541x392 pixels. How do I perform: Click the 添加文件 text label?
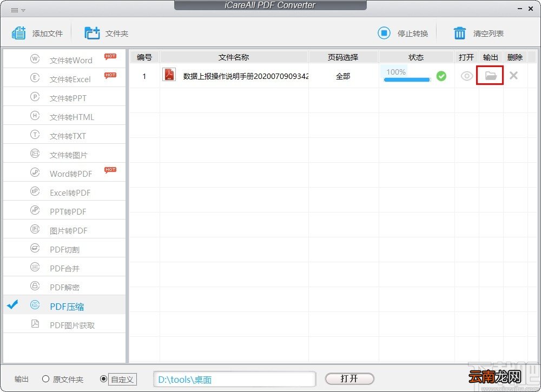pyautogui.click(x=48, y=34)
